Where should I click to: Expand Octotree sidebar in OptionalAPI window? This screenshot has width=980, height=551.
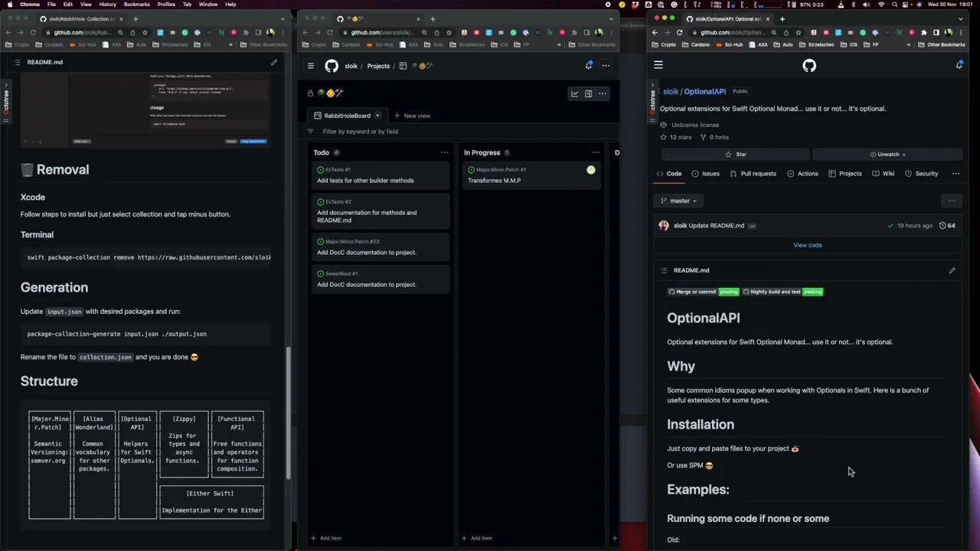point(653,102)
